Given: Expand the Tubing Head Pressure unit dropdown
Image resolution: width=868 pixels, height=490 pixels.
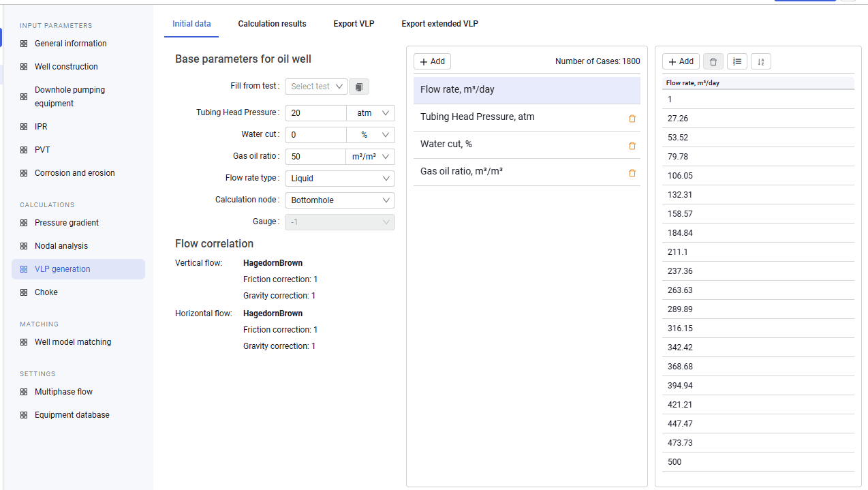Looking at the screenshot, I should tap(371, 113).
